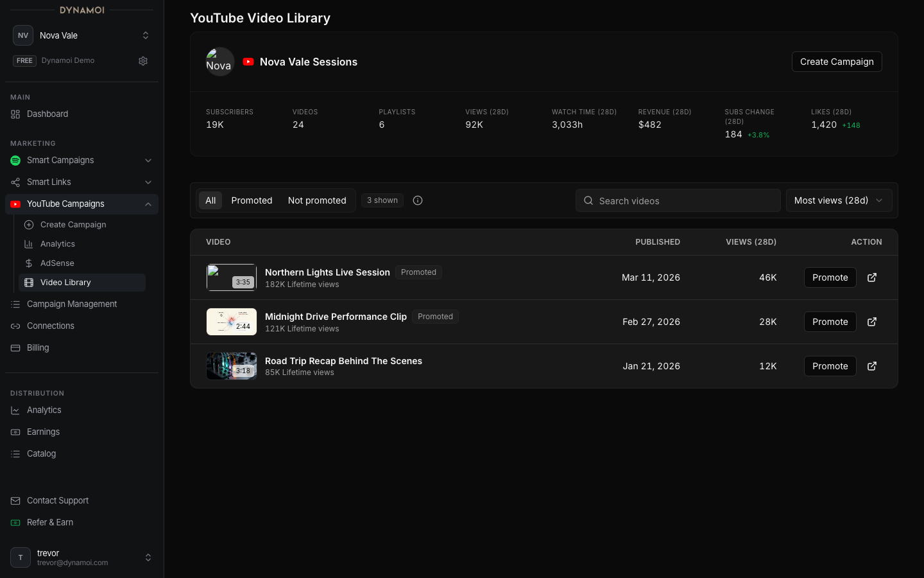Click the Billing card icon
Viewport: 924px width, 578px height.
click(x=15, y=348)
